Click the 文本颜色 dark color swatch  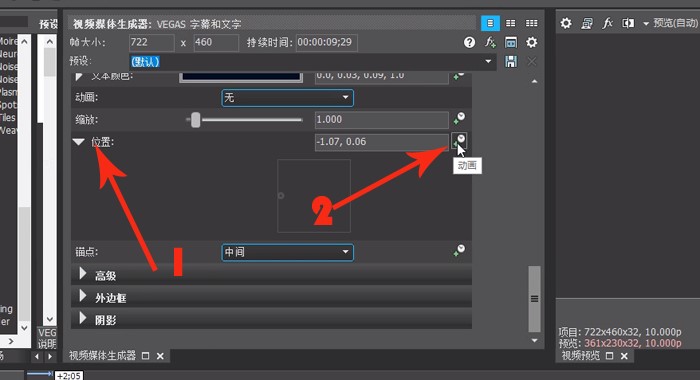[x=241, y=77]
